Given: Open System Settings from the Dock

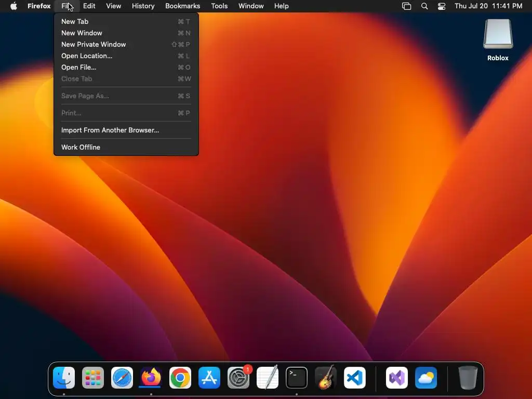Looking at the screenshot, I should tap(238, 378).
